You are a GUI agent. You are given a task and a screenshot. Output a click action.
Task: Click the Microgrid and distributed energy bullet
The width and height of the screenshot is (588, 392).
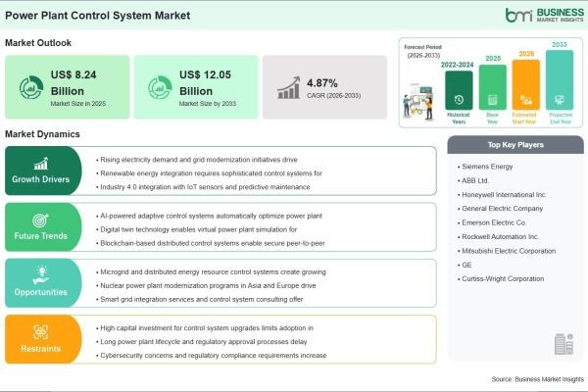coord(211,272)
